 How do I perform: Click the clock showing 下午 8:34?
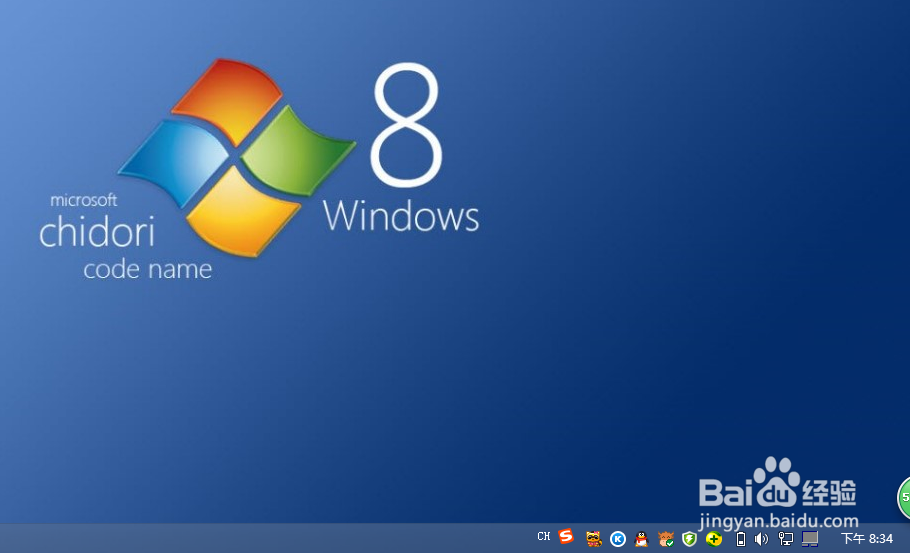(x=866, y=539)
